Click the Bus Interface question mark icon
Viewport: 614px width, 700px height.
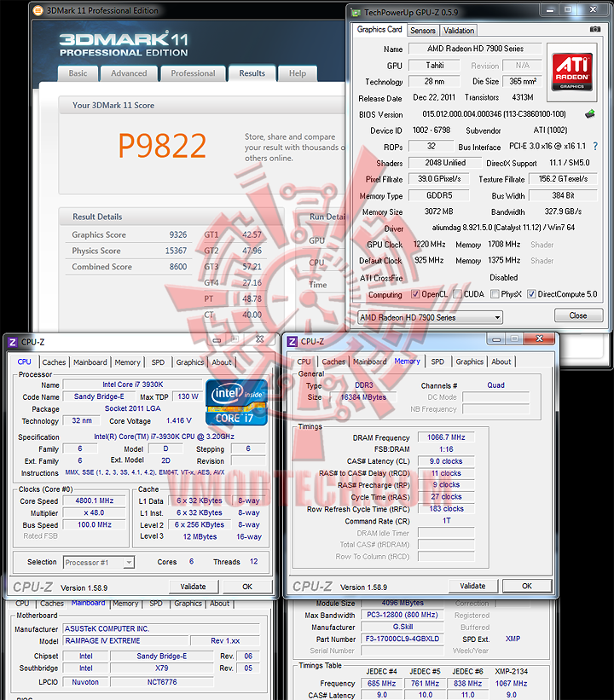coord(595,147)
